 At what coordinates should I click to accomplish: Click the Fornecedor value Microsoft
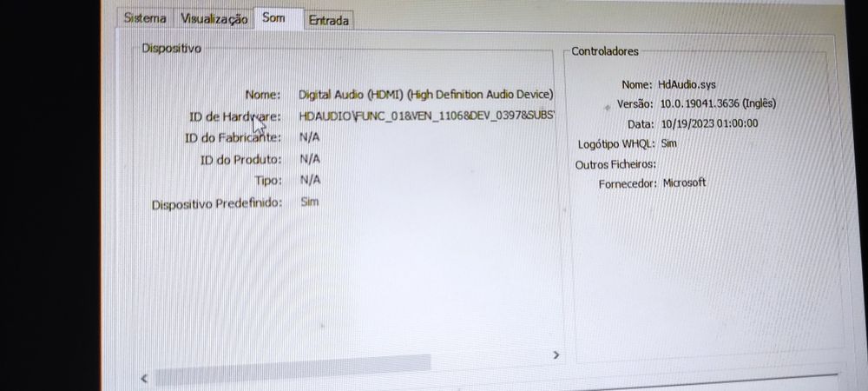[684, 182]
